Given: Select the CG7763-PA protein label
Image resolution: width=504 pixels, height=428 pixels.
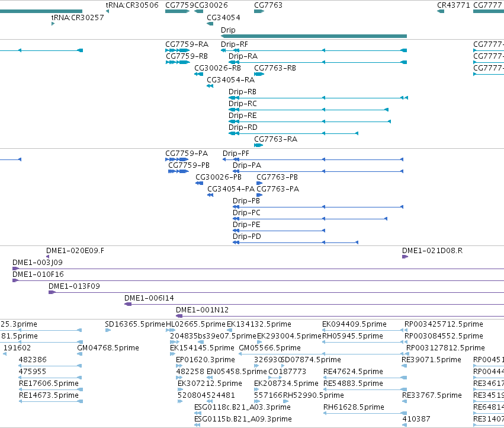Looking at the screenshot, I should pos(278,189).
